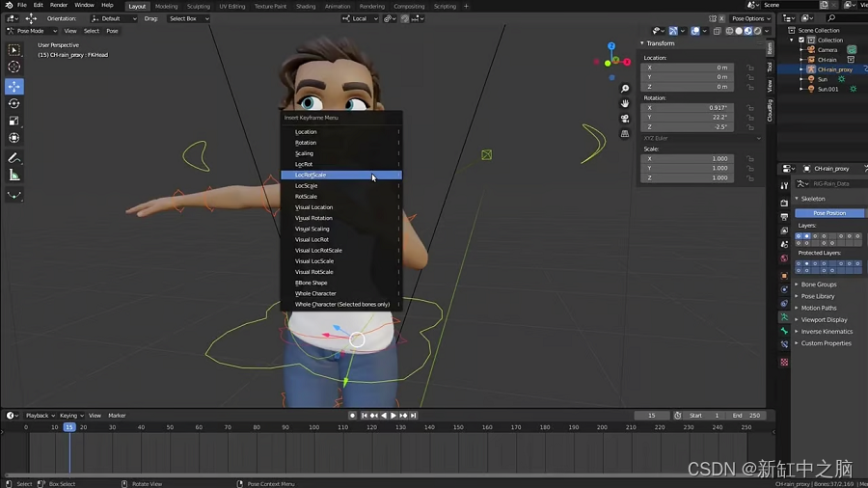Choose Whole Character in keyframe menu

pyautogui.click(x=341, y=293)
